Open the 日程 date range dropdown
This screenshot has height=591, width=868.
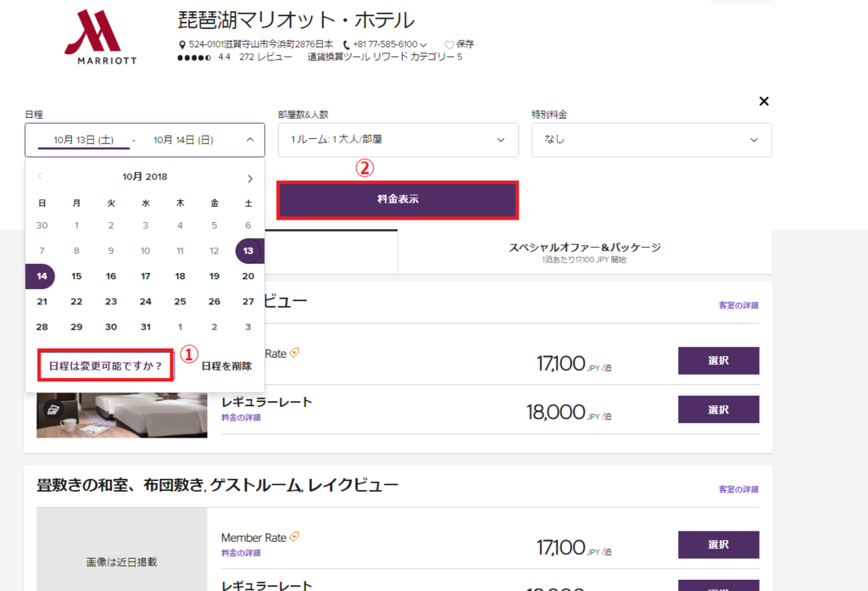[145, 140]
